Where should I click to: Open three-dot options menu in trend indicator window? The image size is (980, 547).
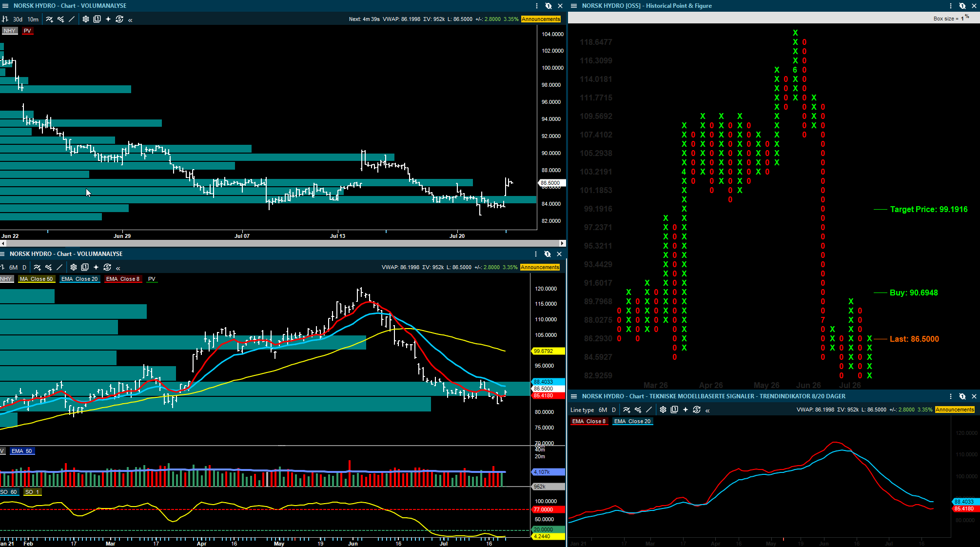point(951,396)
